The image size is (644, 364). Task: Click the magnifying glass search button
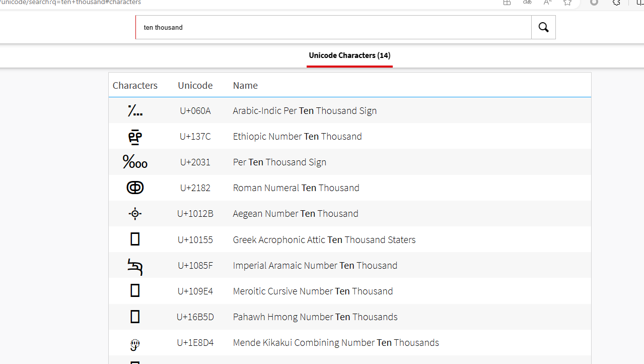coord(543,27)
